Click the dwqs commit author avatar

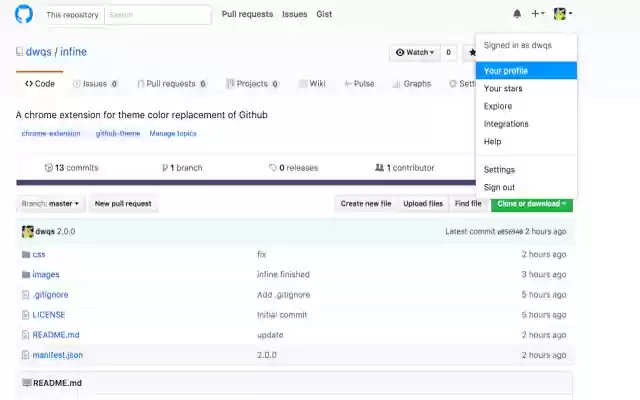click(28, 231)
